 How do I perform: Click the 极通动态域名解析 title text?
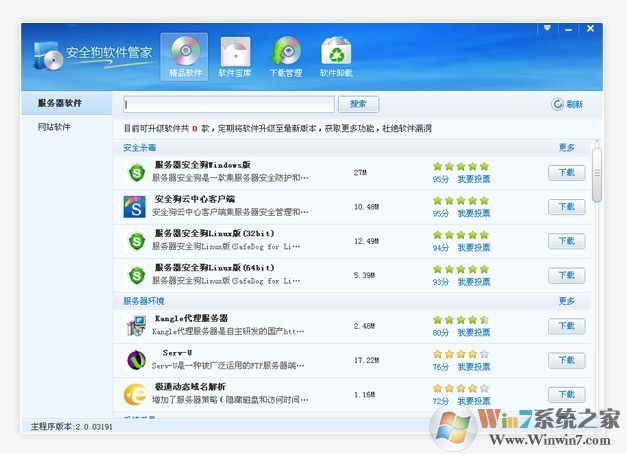(x=190, y=387)
